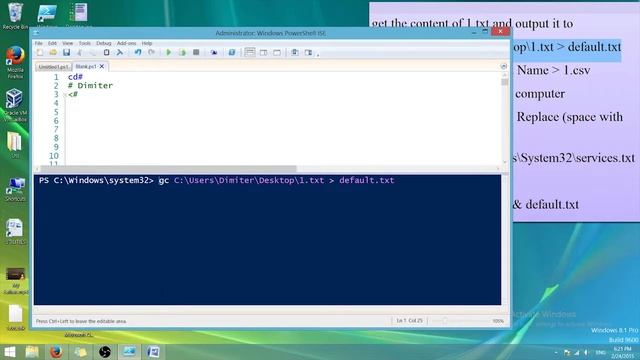Click the Run Selection icon

point(182,52)
